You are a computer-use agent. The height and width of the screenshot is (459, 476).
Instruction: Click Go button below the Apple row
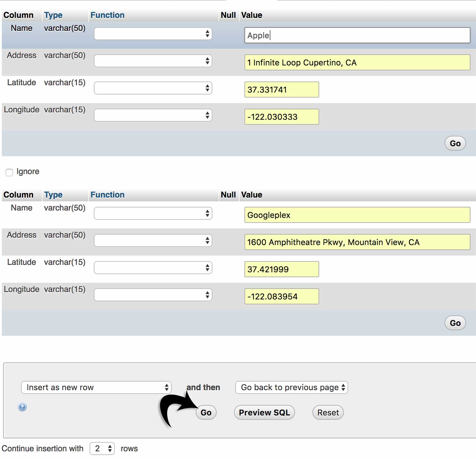(x=455, y=143)
